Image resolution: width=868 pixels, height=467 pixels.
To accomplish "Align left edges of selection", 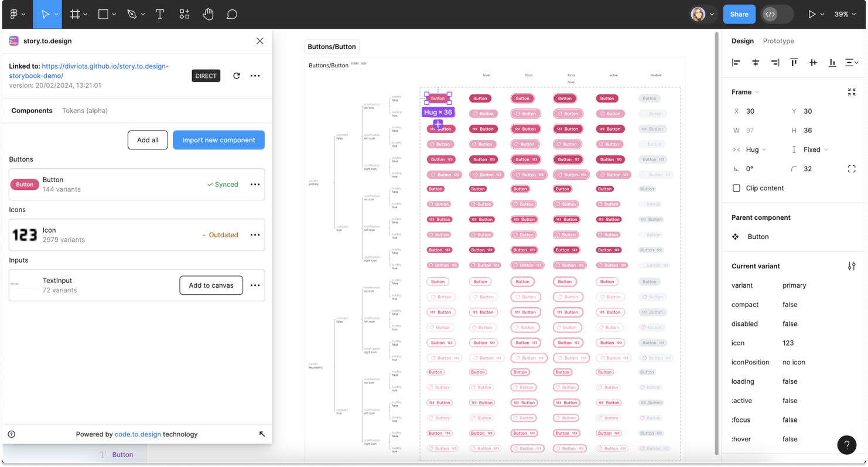I will [736, 62].
